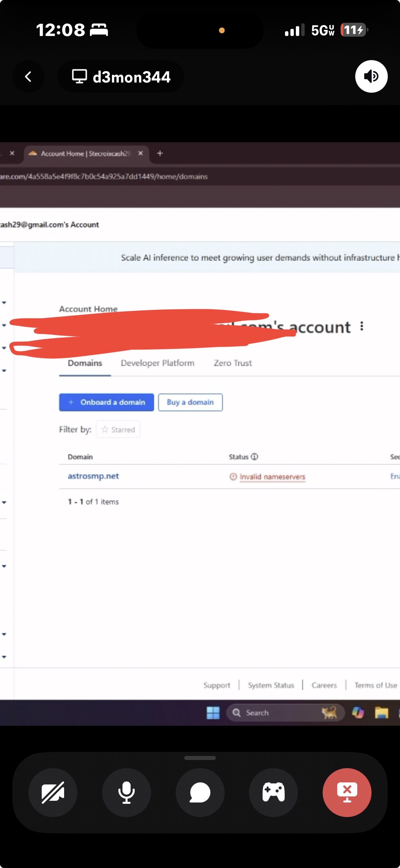Switch to the Developer Platform tab
This screenshot has height=868, width=400.
click(157, 363)
